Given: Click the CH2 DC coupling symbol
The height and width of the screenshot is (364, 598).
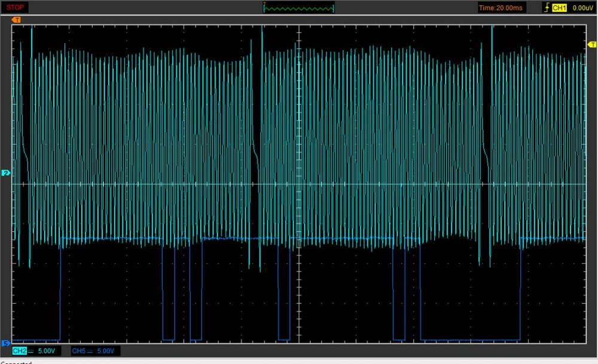Looking at the screenshot, I should (31, 351).
